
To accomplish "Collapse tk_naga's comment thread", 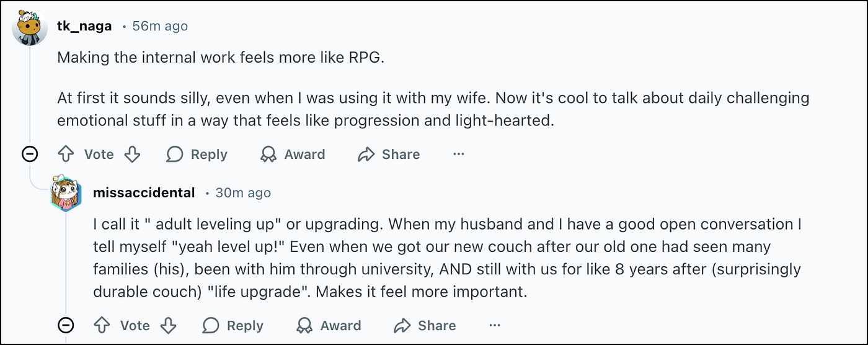I will coord(30,154).
